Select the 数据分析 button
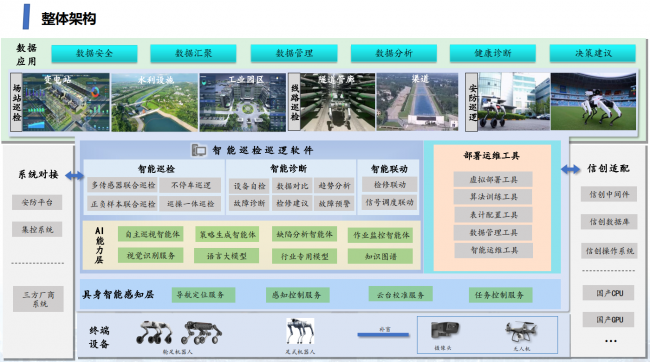Image resolution: width=650 pixels, height=362 pixels. [394, 53]
